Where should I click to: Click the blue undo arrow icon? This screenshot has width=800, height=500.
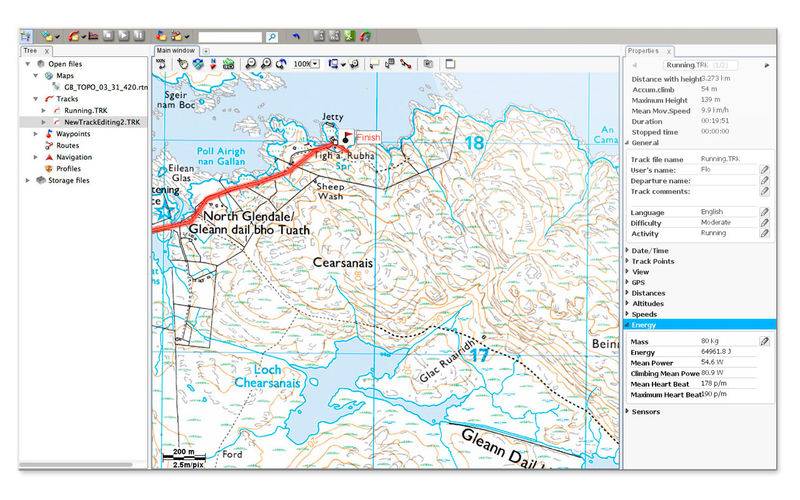pos(296,36)
